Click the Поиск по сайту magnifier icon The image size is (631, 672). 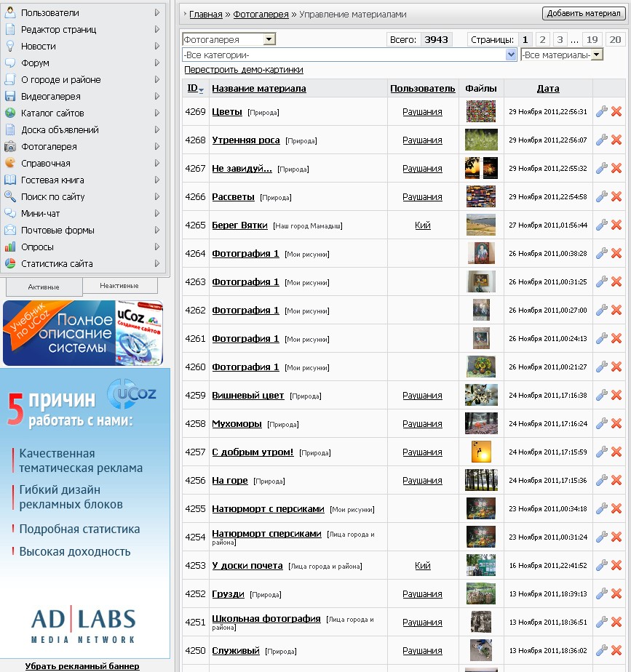coord(10,196)
